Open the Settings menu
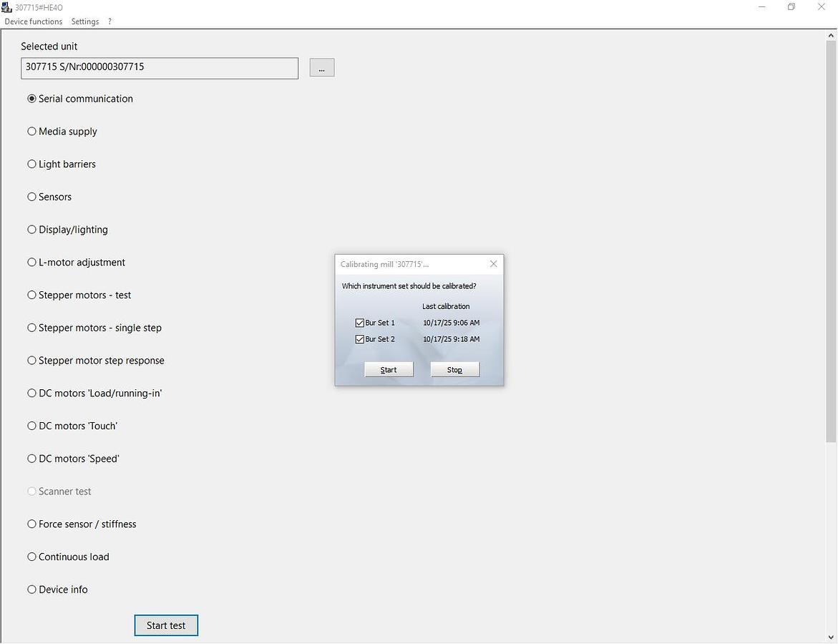This screenshot has height=644, width=838. 85,21
